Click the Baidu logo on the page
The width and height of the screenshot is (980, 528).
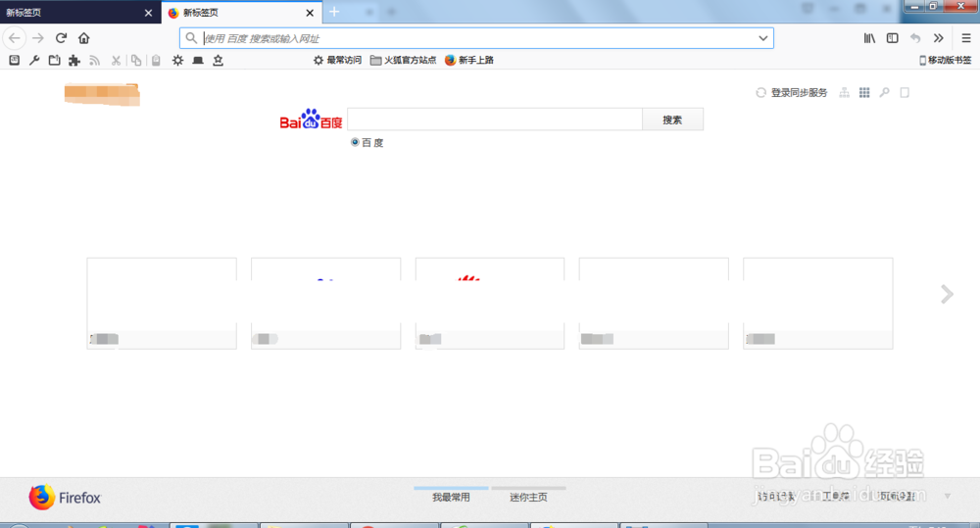coord(311,119)
